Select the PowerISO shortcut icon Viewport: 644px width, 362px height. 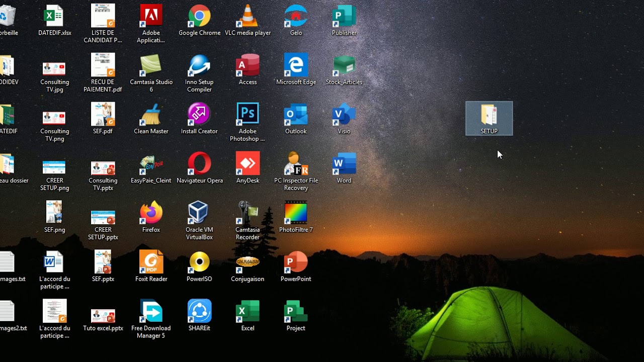pyautogui.click(x=199, y=262)
